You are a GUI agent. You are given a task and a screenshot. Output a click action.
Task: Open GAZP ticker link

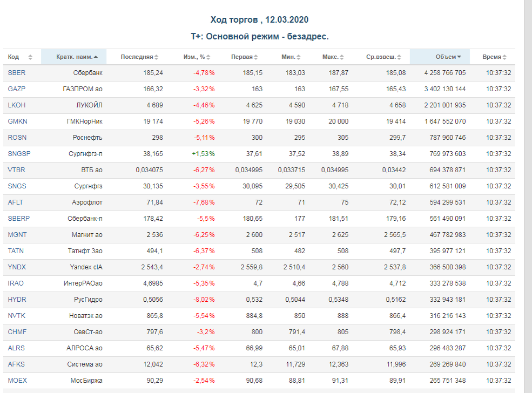(17, 89)
